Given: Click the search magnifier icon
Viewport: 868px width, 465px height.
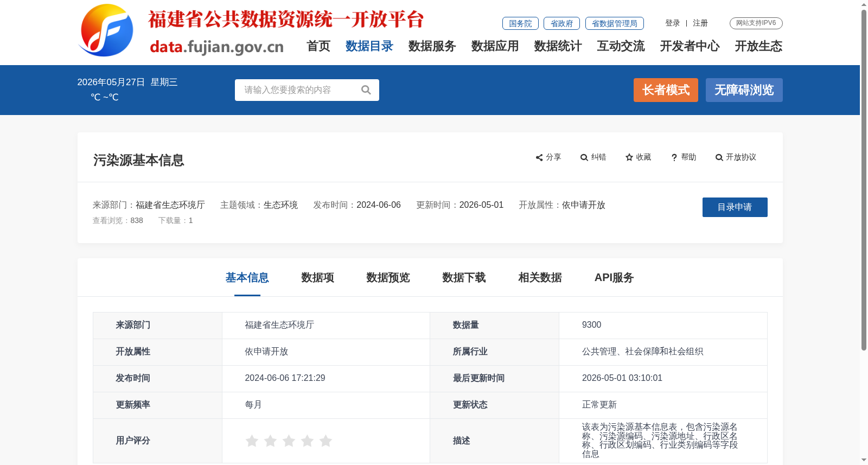Looking at the screenshot, I should pyautogui.click(x=366, y=90).
